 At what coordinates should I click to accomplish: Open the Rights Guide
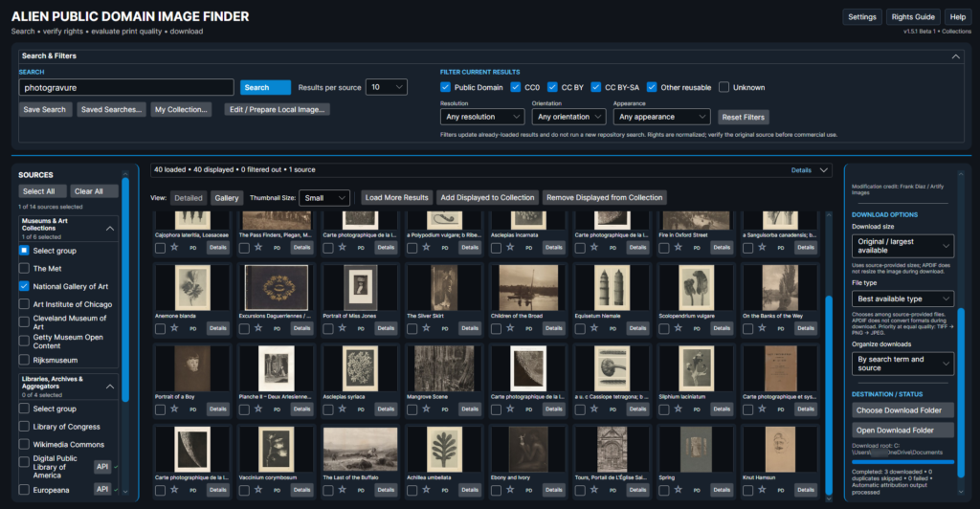913,17
